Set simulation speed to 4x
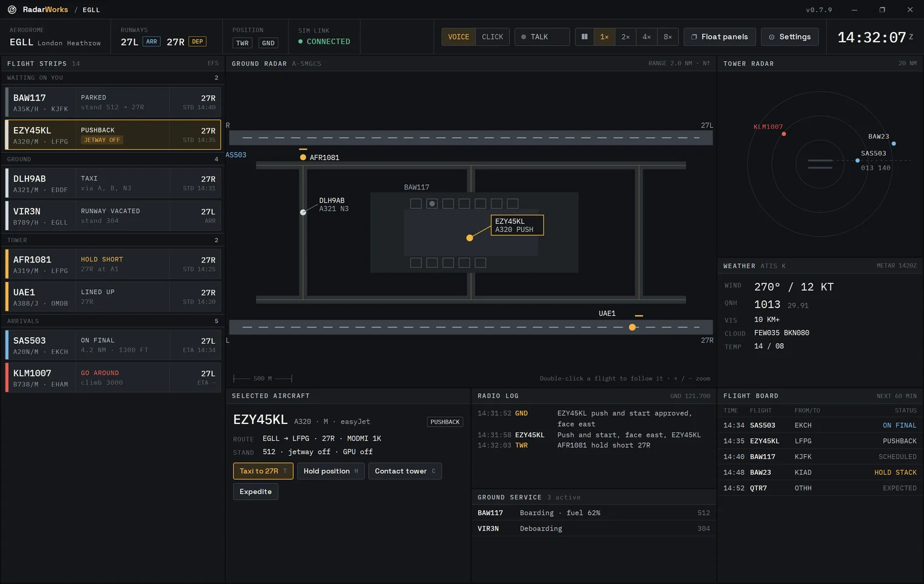This screenshot has height=584, width=924. coord(647,37)
